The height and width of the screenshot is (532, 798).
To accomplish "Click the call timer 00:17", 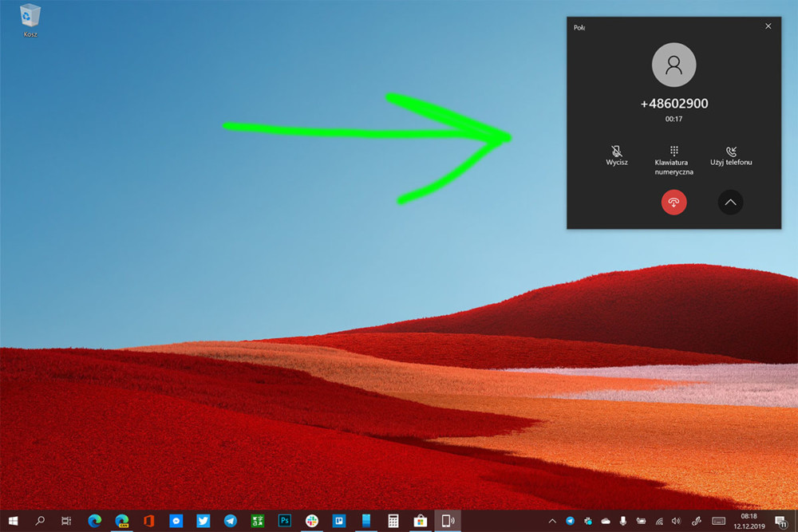I will pyautogui.click(x=674, y=119).
